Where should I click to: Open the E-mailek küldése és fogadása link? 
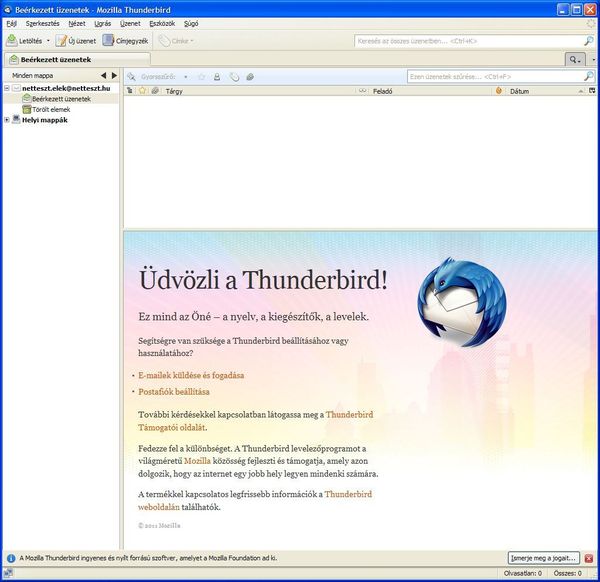(x=191, y=375)
